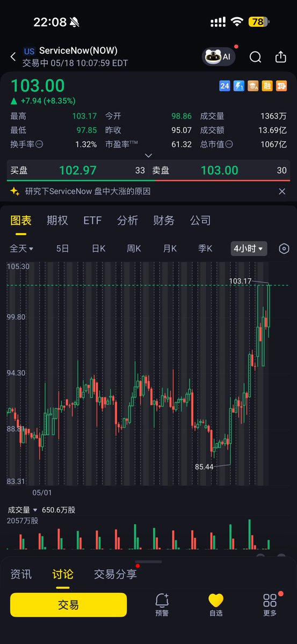
Task: Switch chart to 5日 view
Action: pyautogui.click(x=62, y=248)
